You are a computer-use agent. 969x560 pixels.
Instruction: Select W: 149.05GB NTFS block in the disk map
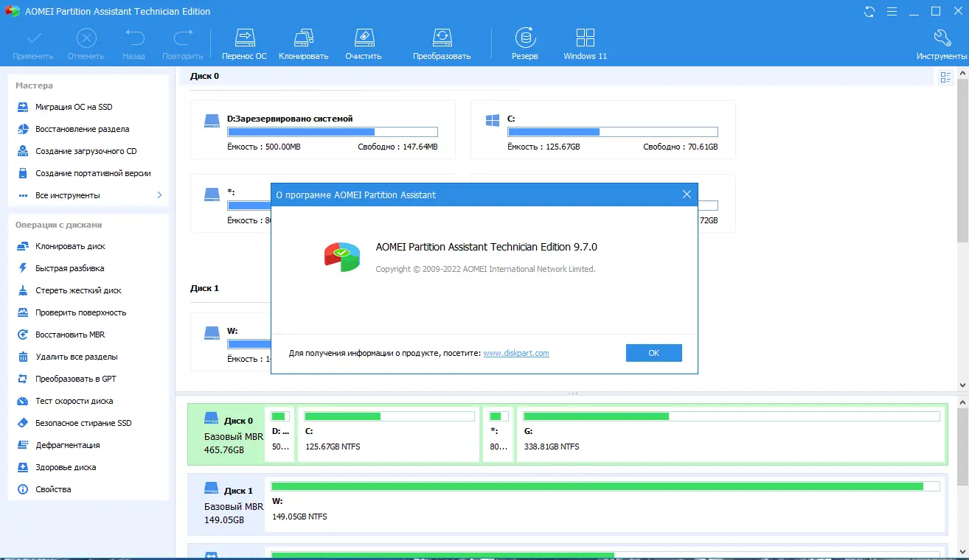point(605,505)
